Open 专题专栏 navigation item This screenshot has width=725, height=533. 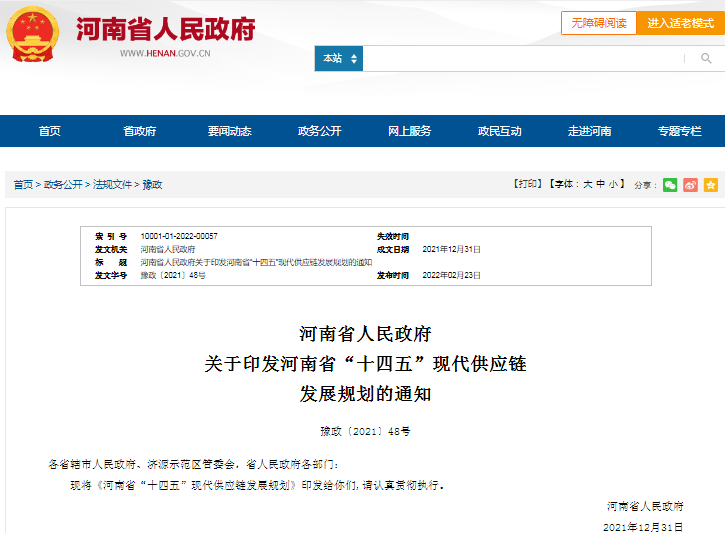point(679,131)
